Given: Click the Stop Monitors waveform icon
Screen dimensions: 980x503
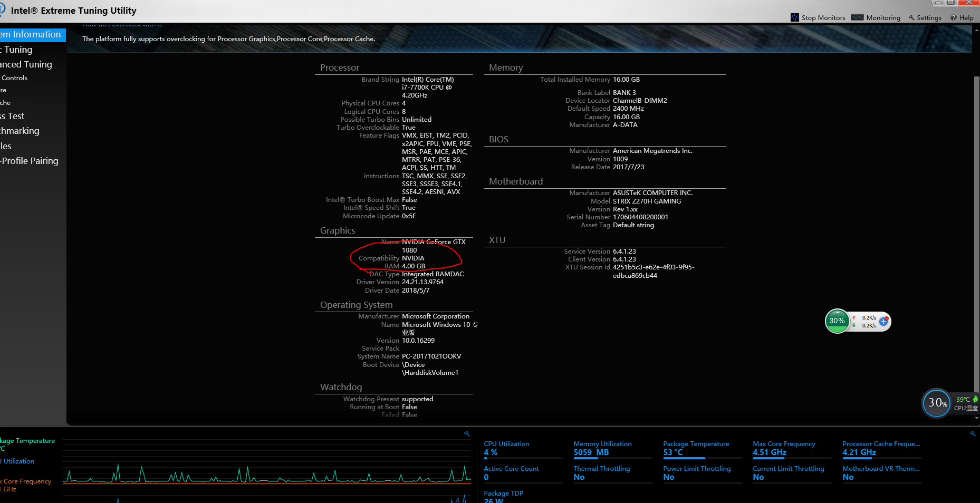Looking at the screenshot, I should (795, 17).
